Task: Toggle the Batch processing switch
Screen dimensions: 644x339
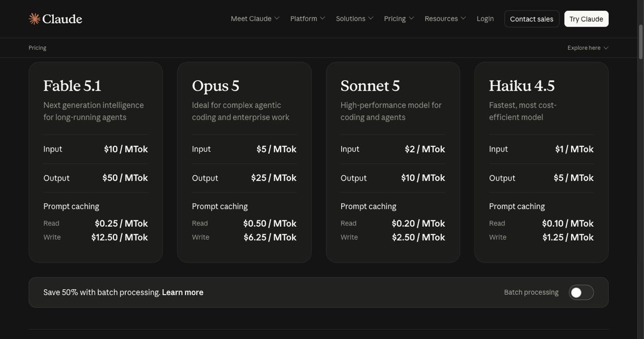Action: (x=581, y=293)
